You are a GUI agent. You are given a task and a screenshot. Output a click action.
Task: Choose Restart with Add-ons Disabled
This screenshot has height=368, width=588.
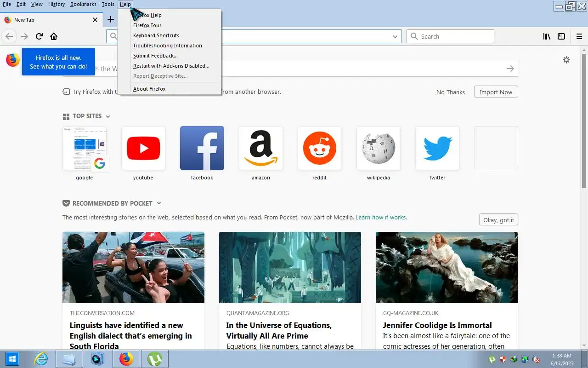pos(170,66)
